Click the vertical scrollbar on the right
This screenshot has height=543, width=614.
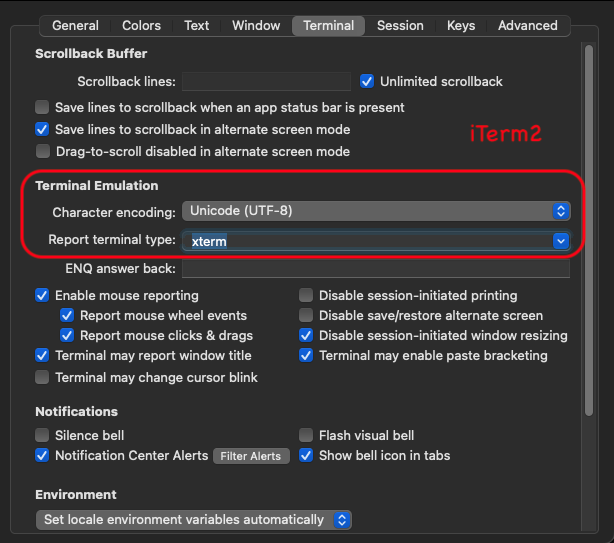tap(589, 230)
